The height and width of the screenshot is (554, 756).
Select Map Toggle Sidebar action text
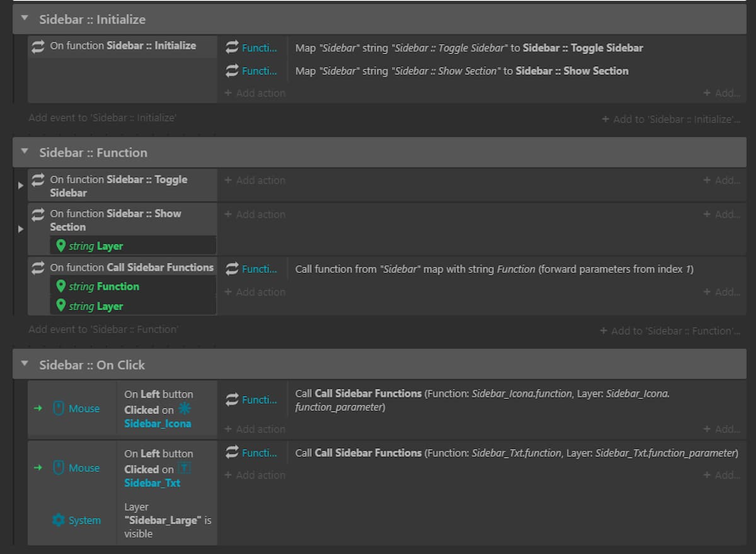[x=469, y=48]
